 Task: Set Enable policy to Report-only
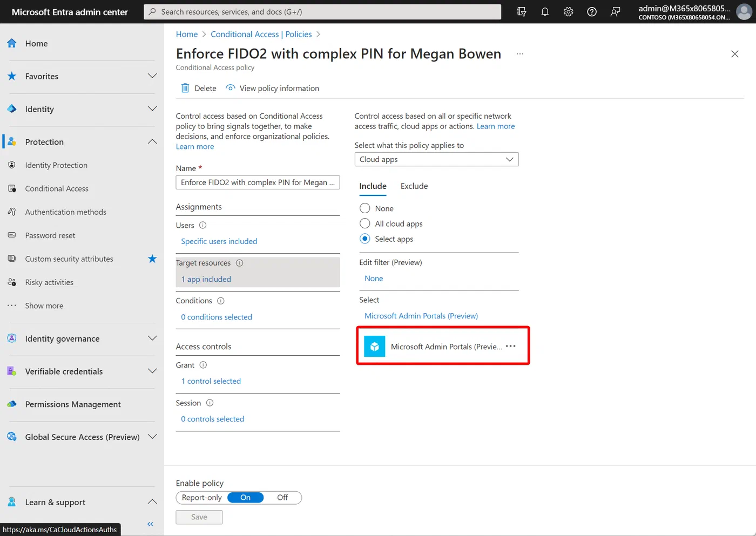(202, 498)
